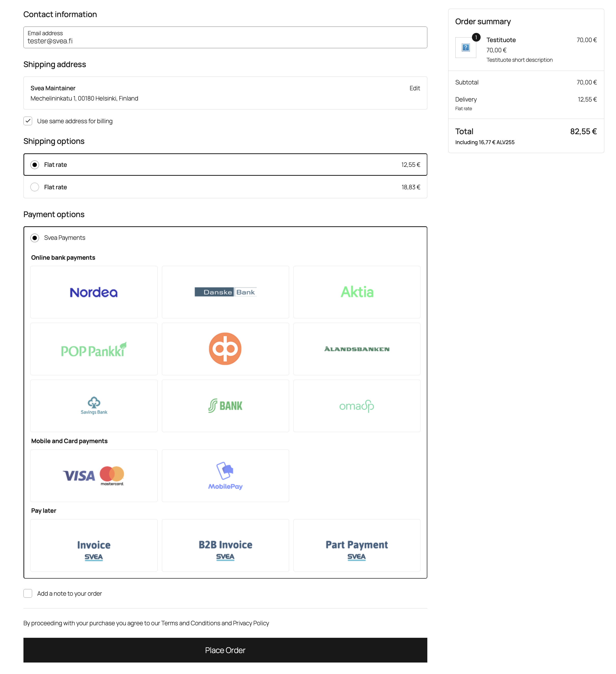Choose the S-Bank payment tile

coord(225,406)
